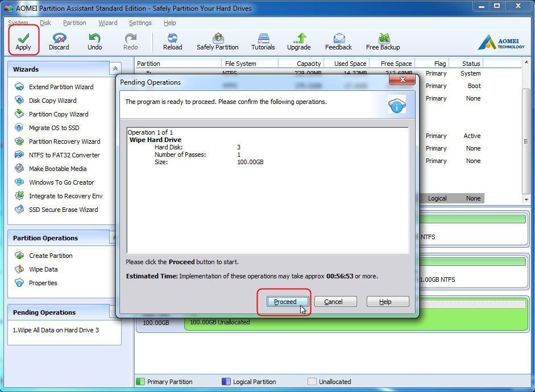535x392 pixels.
Task: Click the Help button in dialog
Action: (388, 302)
